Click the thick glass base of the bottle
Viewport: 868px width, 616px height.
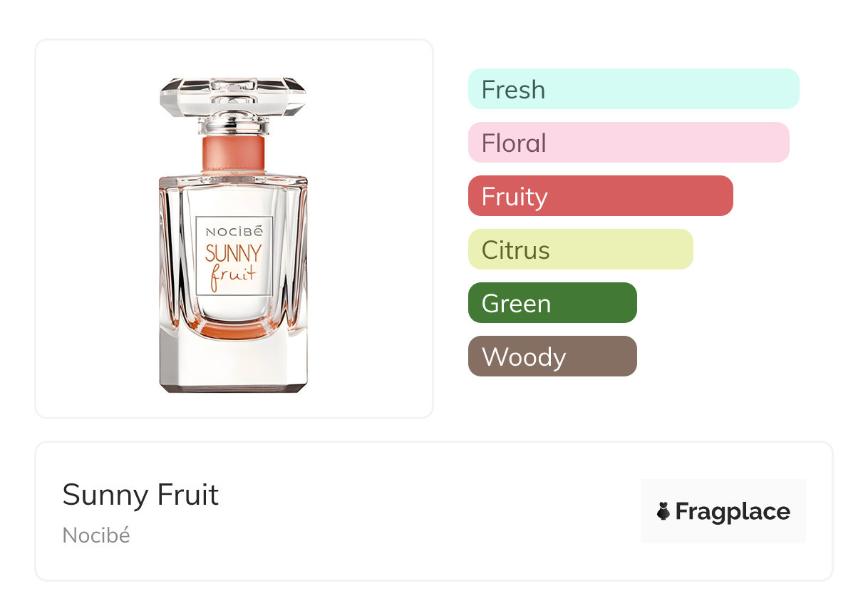point(233,364)
